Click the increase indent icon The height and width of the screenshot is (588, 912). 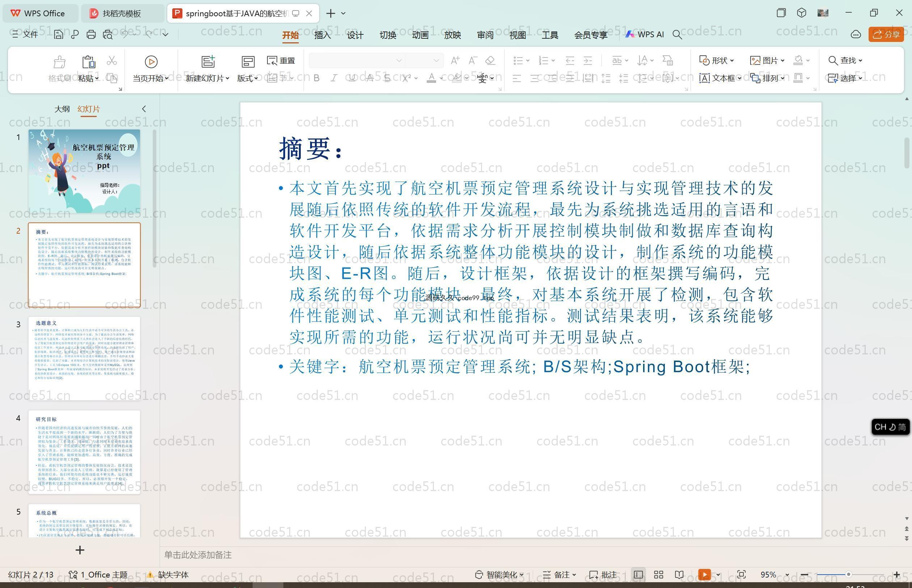coord(588,60)
